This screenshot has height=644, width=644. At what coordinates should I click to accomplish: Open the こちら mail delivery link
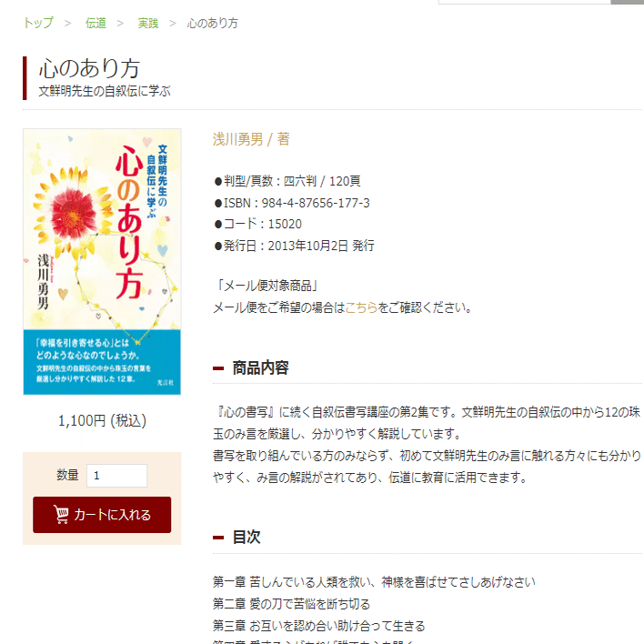click(x=361, y=307)
